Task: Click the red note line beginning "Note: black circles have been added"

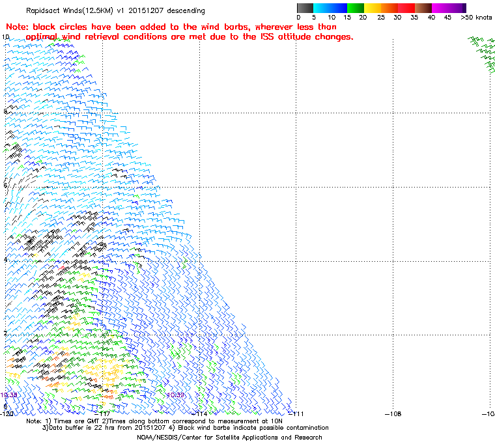Action: click(x=171, y=27)
